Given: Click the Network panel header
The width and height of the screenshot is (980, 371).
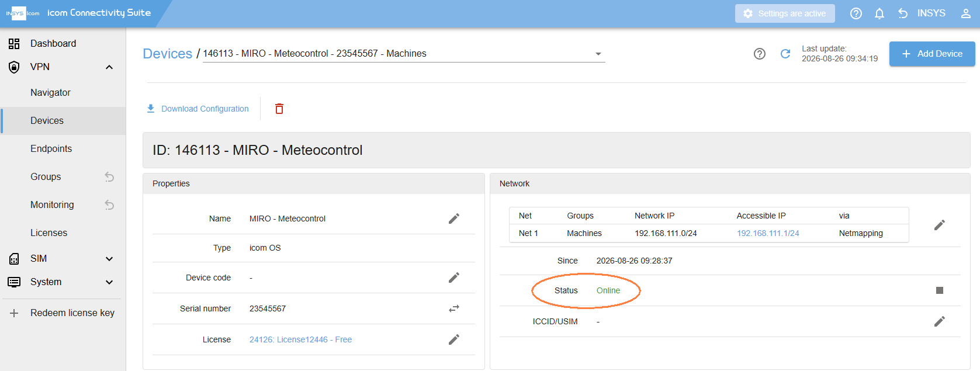Looking at the screenshot, I should click(730, 183).
